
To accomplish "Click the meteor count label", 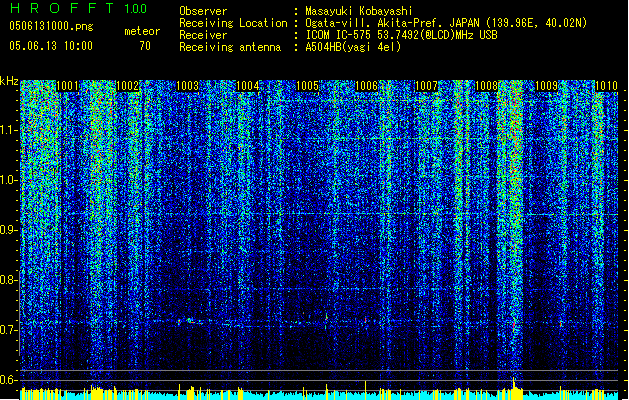I will [x=142, y=31].
